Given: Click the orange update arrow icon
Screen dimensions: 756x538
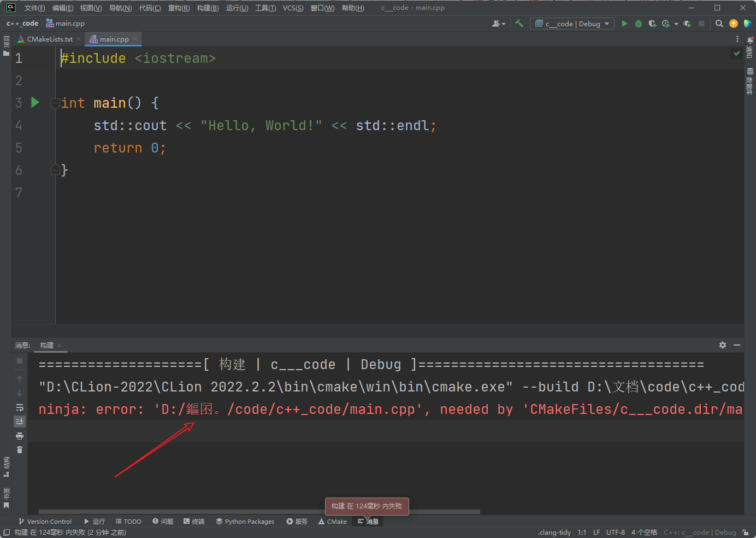Looking at the screenshot, I should 734,24.
